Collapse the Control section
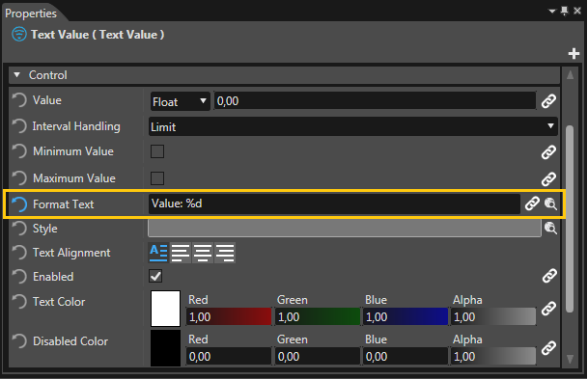The width and height of the screenshot is (588, 380). 16,75
